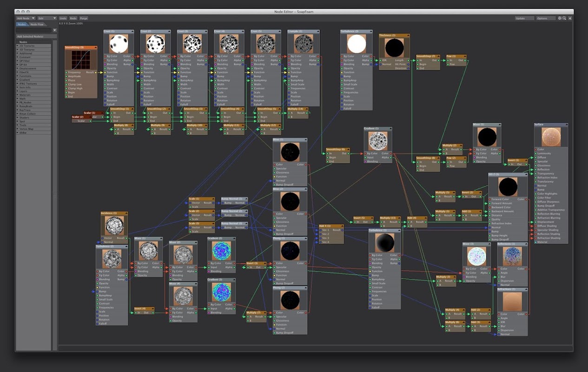Click the node search input field

[x=33, y=30]
